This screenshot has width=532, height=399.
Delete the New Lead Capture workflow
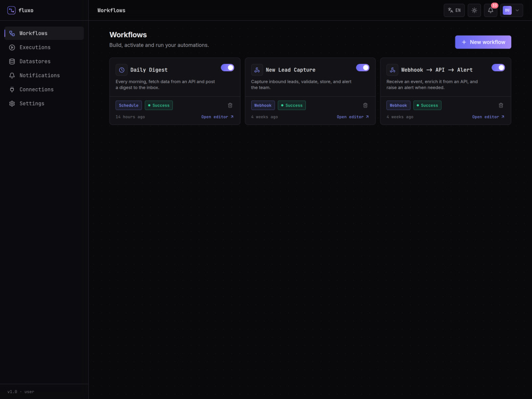365,105
